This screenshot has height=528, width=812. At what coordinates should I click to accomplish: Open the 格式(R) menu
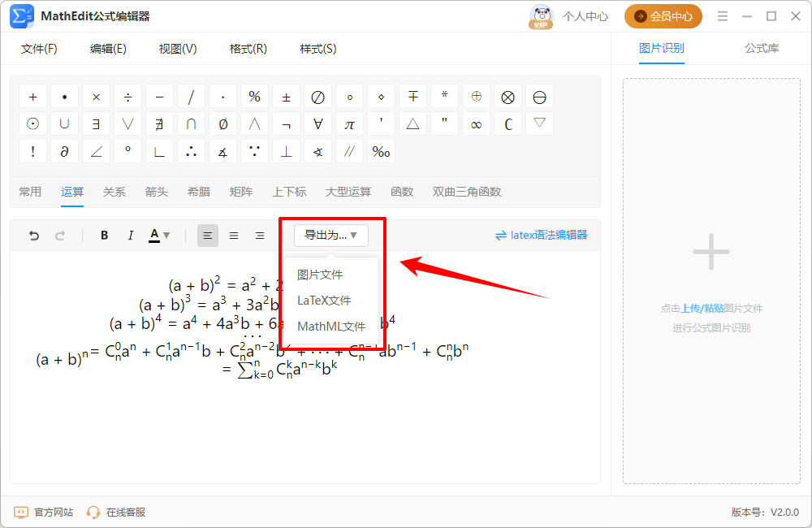pyautogui.click(x=248, y=49)
